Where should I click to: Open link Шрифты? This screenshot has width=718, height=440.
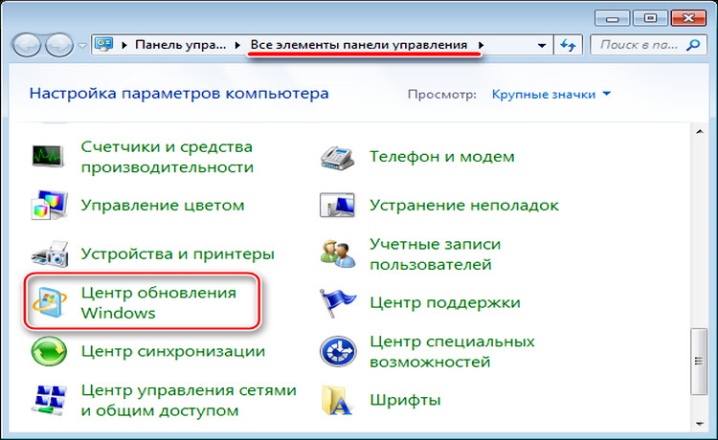pyautogui.click(x=405, y=400)
